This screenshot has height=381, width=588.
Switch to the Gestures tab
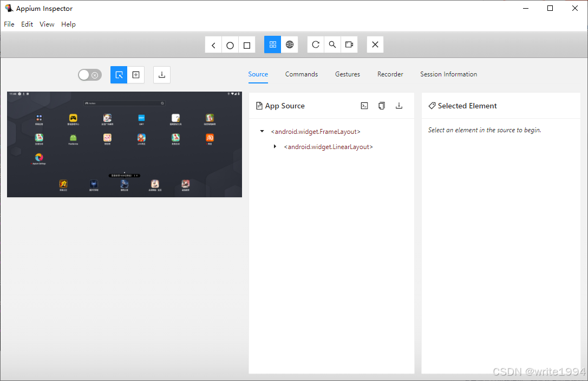[348, 74]
